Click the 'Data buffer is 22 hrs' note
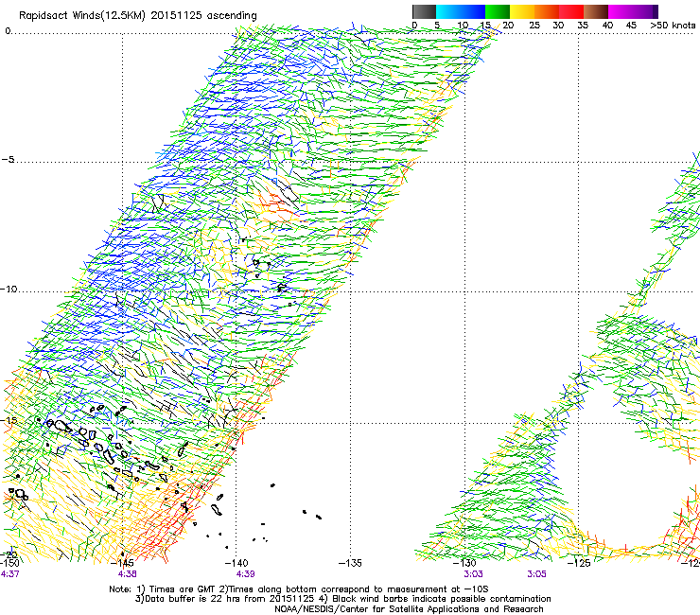Screen dimensions: 700x615 click(191, 599)
